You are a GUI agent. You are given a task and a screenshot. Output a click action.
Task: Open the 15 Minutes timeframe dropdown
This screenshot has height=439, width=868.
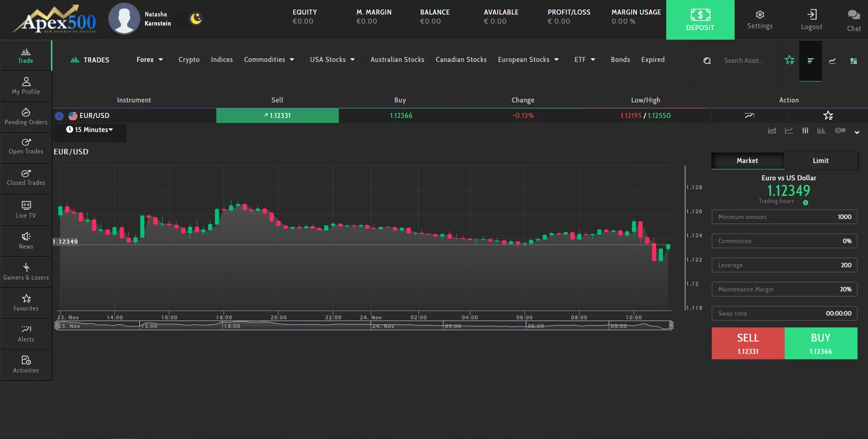pos(90,130)
